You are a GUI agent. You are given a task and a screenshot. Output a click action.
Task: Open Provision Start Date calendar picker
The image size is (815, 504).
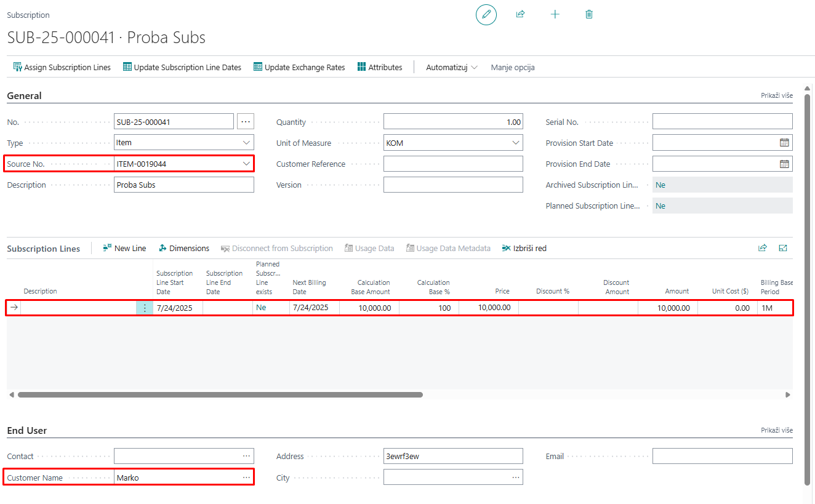pyautogui.click(x=784, y=143)
